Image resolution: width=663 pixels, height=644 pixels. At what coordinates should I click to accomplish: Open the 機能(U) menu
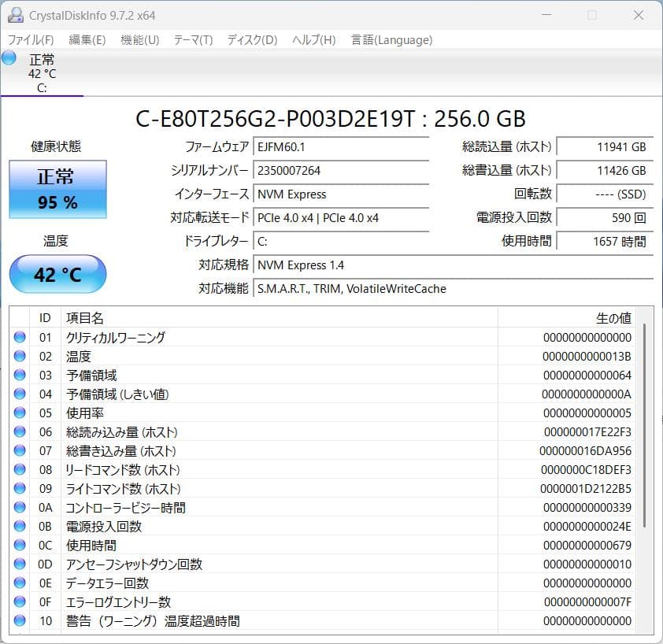139,39
